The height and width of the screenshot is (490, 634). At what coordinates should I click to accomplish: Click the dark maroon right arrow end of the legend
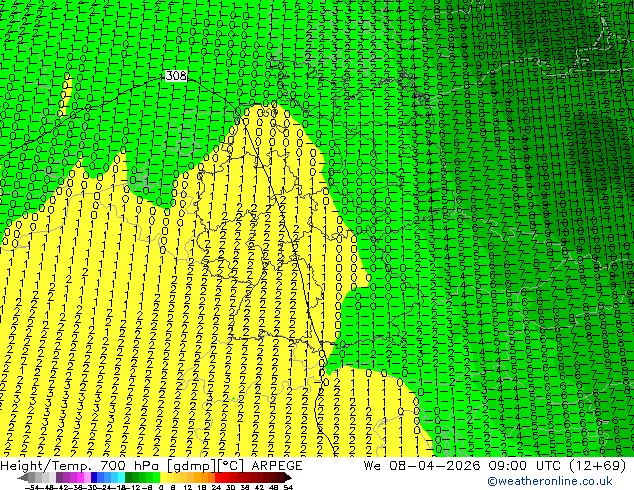click(x=287, y=477)
